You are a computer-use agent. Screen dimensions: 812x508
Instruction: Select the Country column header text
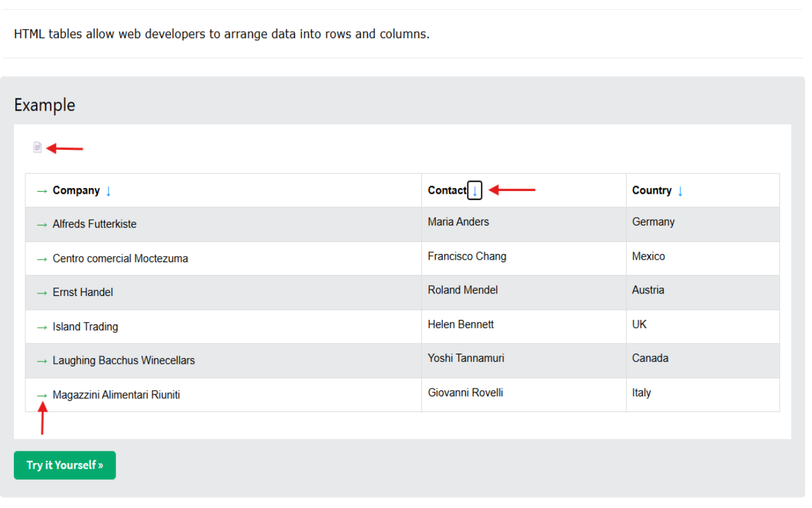(x=652, y=190)
